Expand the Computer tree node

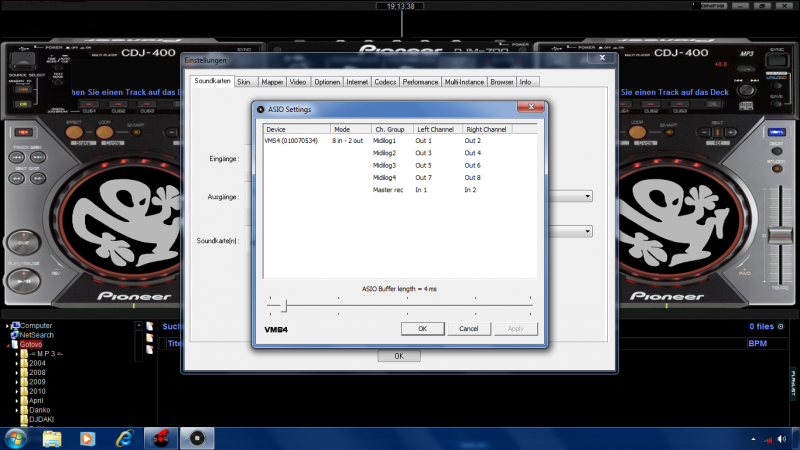coord(7,326)
